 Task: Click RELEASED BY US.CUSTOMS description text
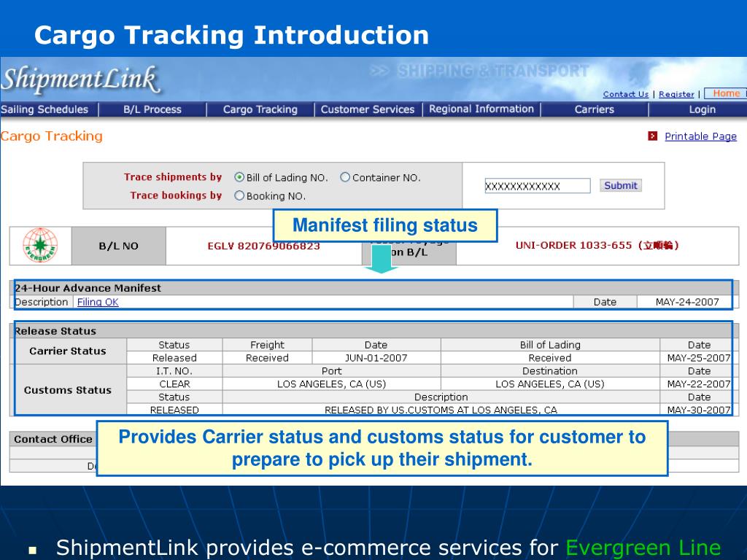tap(441, 410)
